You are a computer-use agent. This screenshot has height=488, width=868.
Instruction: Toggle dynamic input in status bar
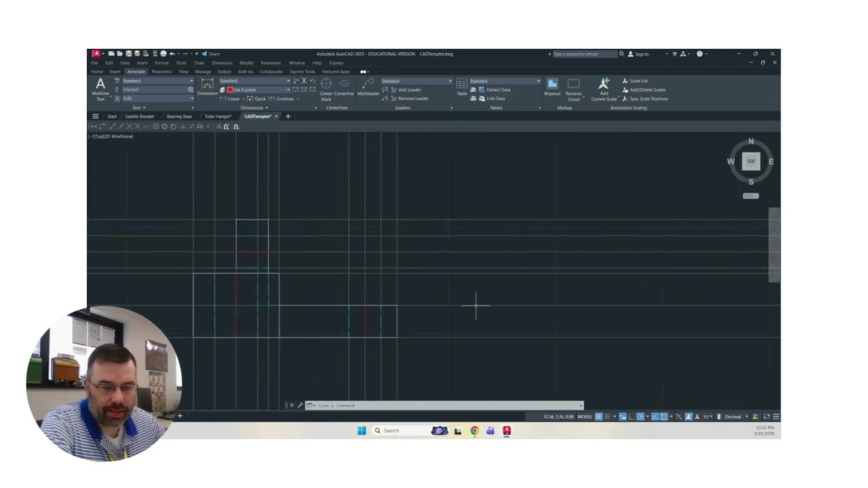[623, 416]
